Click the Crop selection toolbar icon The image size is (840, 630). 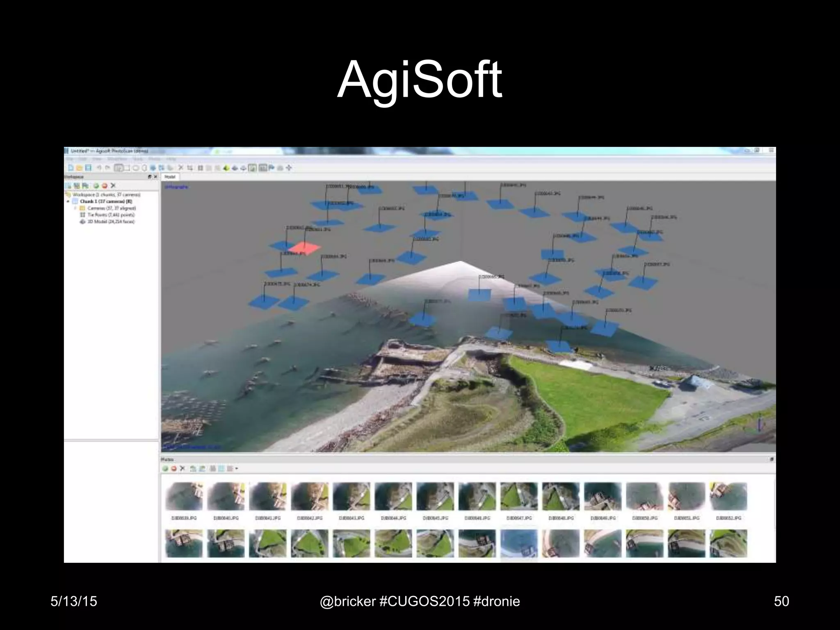point(190,167)
